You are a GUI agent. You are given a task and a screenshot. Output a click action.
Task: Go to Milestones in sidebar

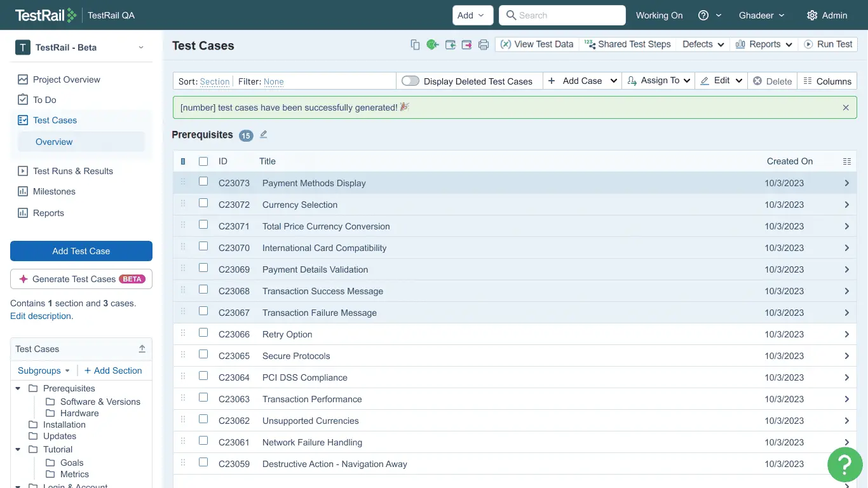54,191
